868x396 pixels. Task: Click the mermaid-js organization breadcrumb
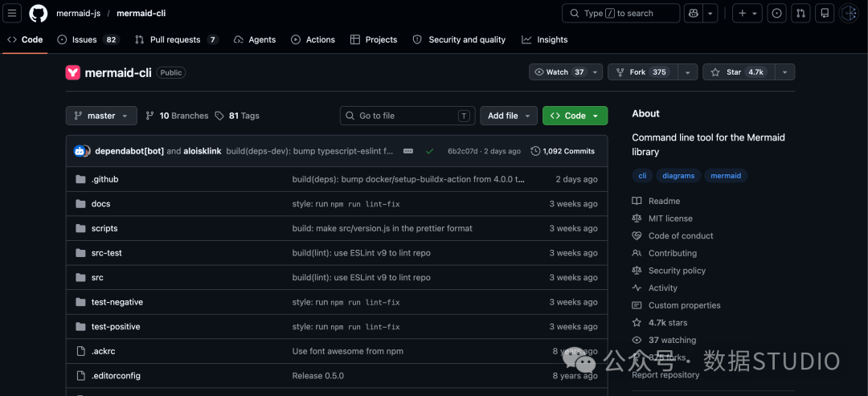(x=78, y=14)
